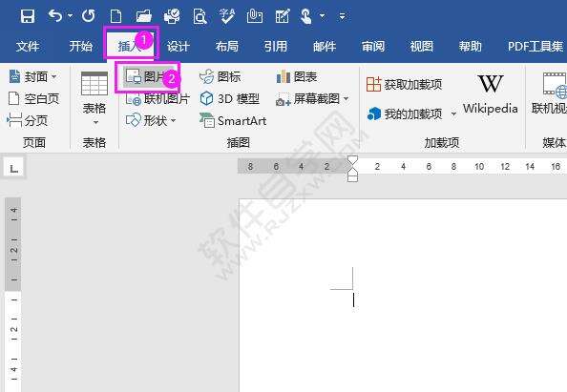Click the Undo arrow icon
The height and width of the screenshot is (392, 567).
click(55, 16)
